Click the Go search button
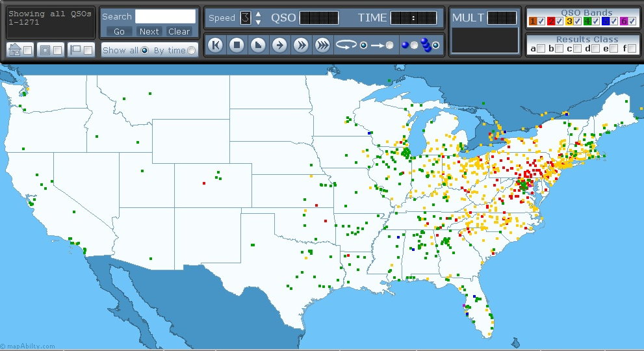644x351 pixels. 119,31
